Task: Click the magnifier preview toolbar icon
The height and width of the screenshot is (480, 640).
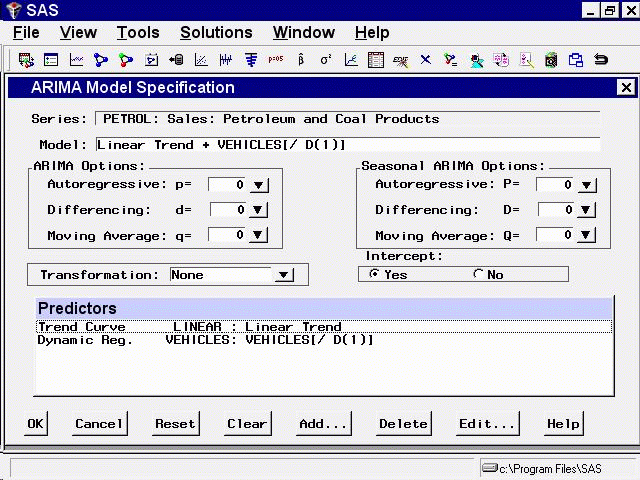Action: 551,60
